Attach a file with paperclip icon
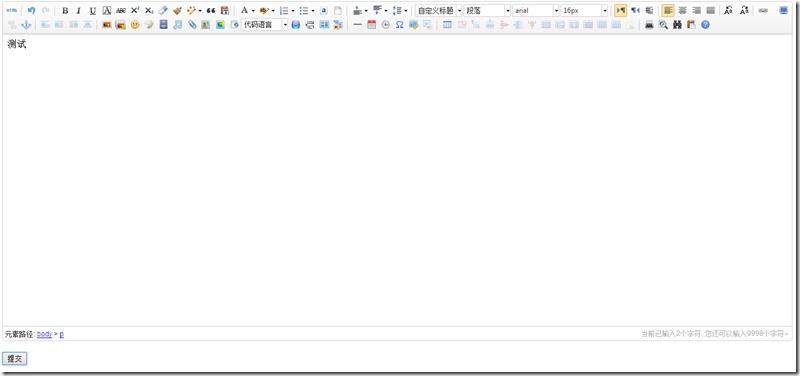800x376 pixels. (x=192, y=24)
